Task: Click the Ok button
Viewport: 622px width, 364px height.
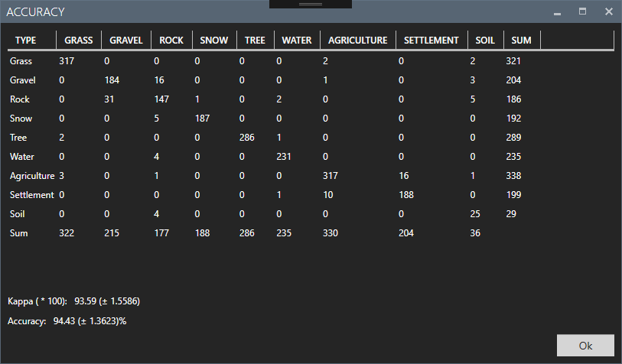Action: tap(585, 346)
